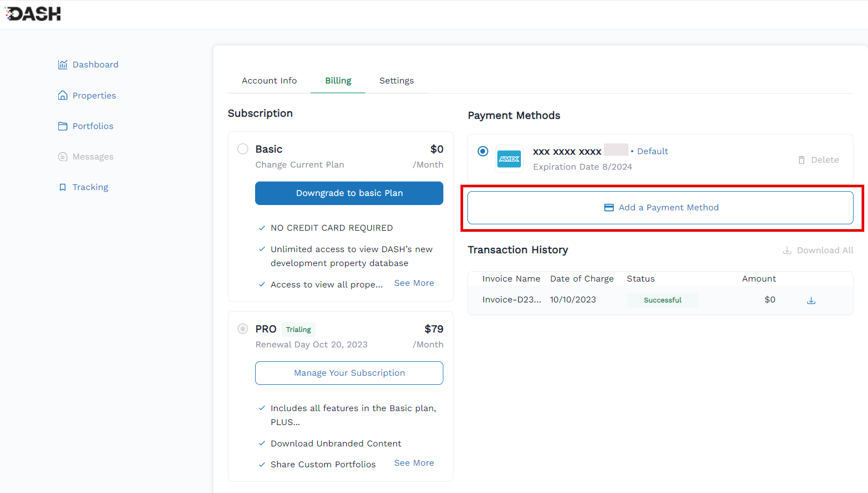Click the Portfolios folder icon
This screenshot has height=493, width=868.
pos(63,126)
